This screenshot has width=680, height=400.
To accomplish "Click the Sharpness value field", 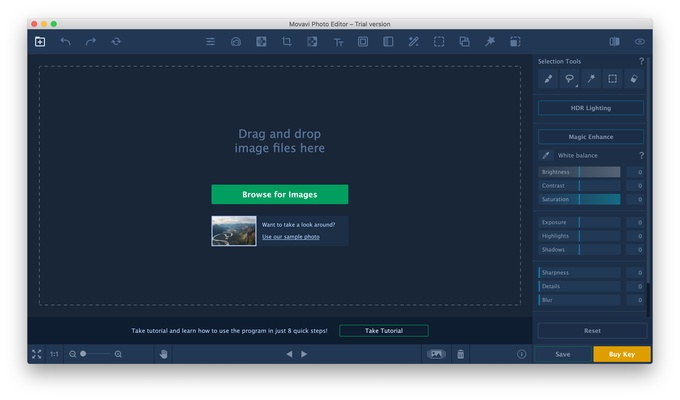I will [x=635, y=273].
